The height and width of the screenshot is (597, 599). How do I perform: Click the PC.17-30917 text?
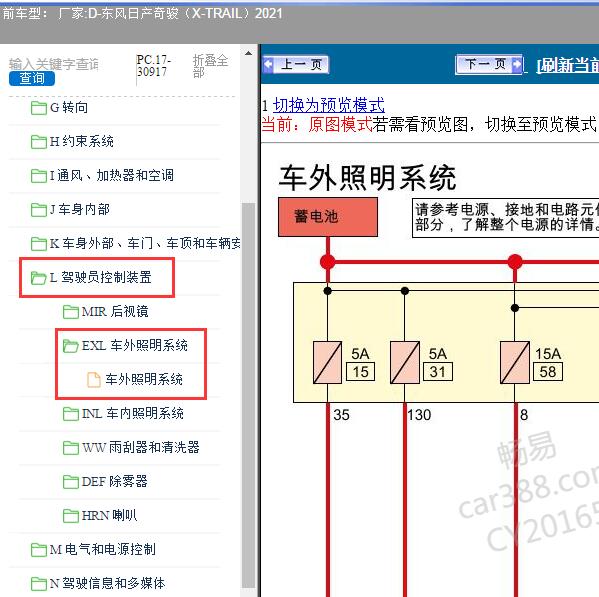154,66
